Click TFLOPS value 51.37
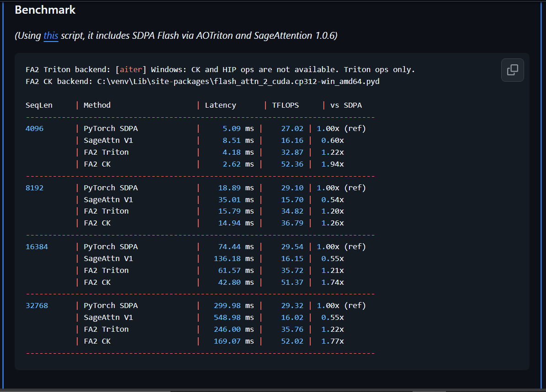This screenshot has height=392, width=546. [x=292, y=282]
